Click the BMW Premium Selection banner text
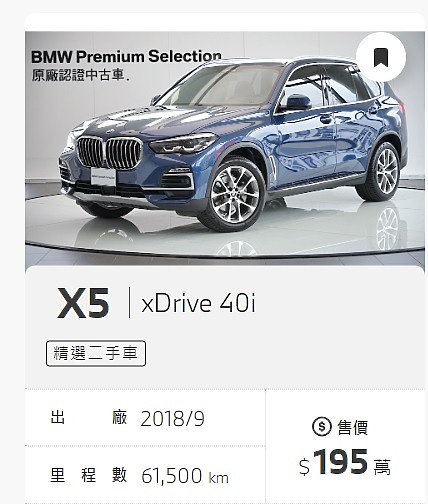This screenshot has height=504, width=428. pos(126,56)
